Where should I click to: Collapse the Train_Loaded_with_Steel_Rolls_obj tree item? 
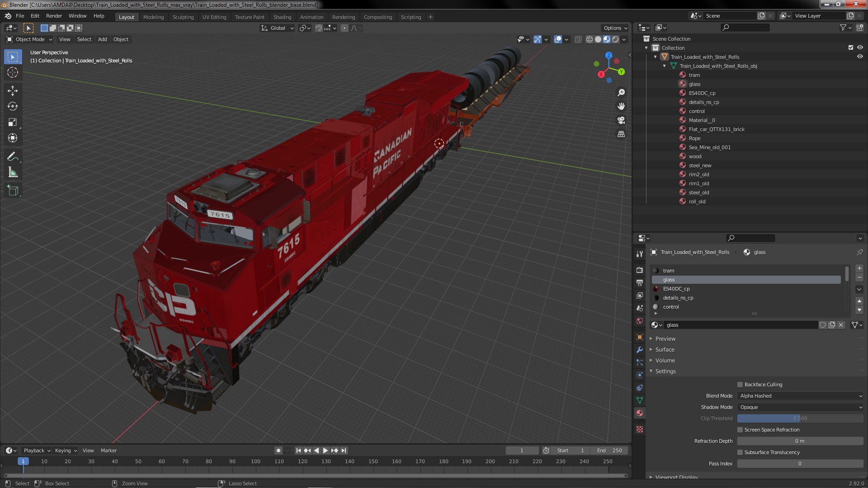coord(664,66)
